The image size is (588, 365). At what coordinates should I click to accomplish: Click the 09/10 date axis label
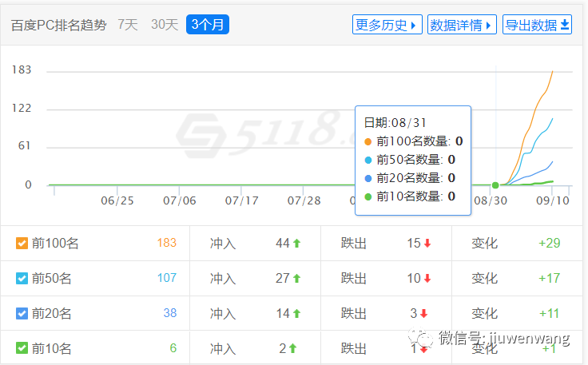point(553,200)
